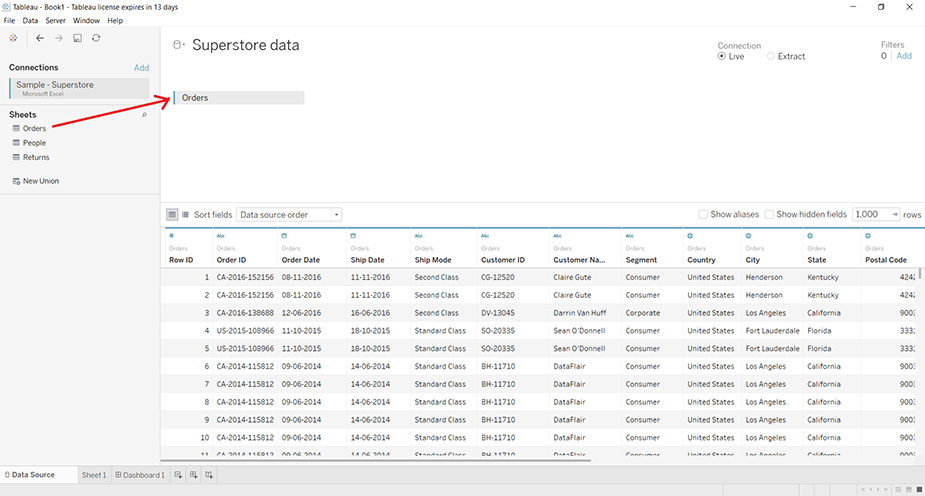Screen dimensions: 925x496
Task: Open the Server menu
Action: click(x=55, y=21)
